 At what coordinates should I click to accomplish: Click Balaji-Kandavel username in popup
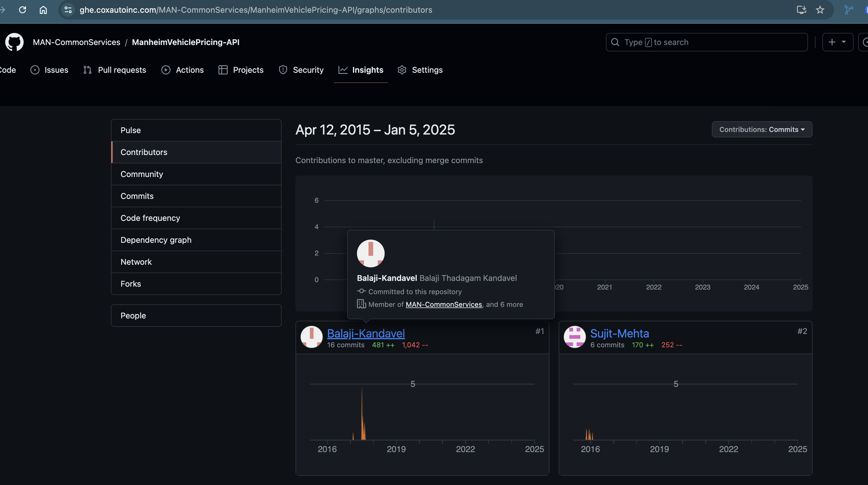(x=387, y=278)
